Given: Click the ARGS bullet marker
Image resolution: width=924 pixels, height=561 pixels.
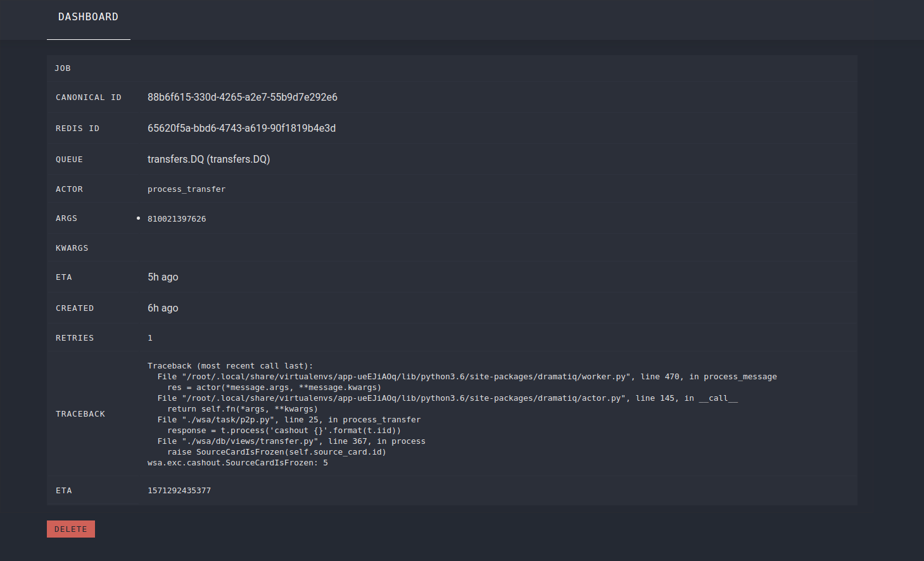Looking at the screenshot, I should pyautogui.click(x=138, y=218).
